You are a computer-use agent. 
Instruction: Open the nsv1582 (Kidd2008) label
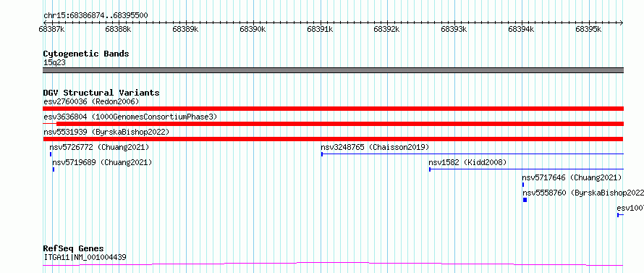pyautogui.click(x=467, y=162)
